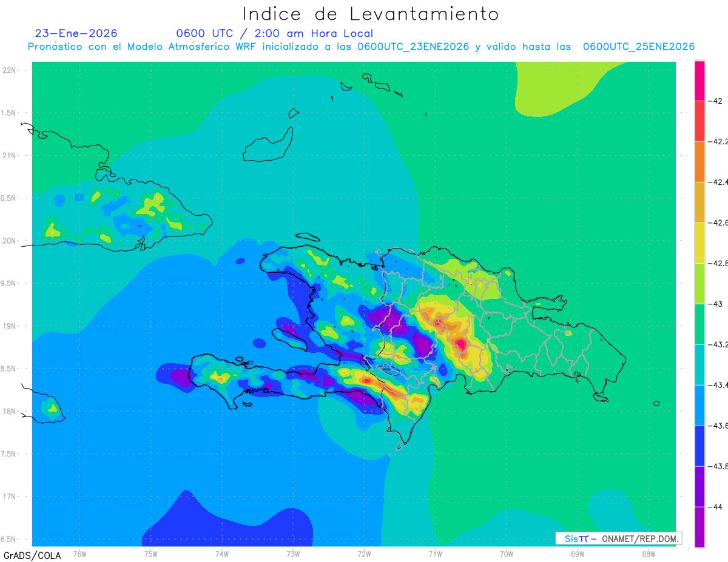Pick the orange legend swatch above -42.4
The image size is (728, 562).
[699, 162]
